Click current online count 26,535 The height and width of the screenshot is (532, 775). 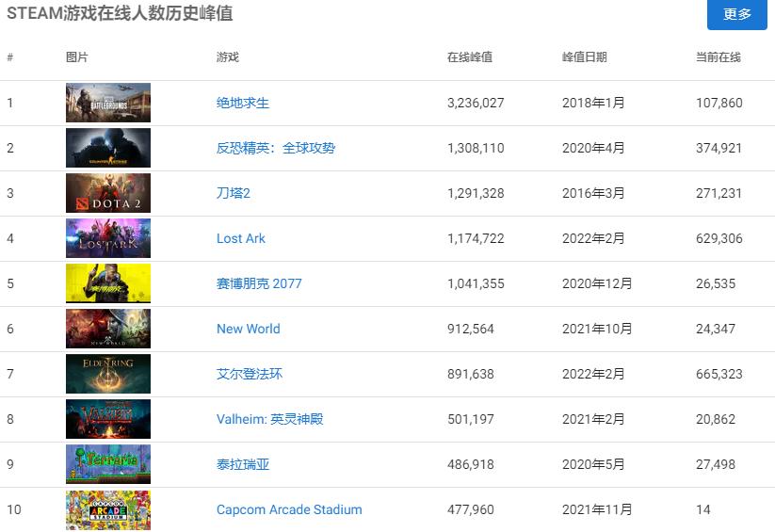(716, 283)
